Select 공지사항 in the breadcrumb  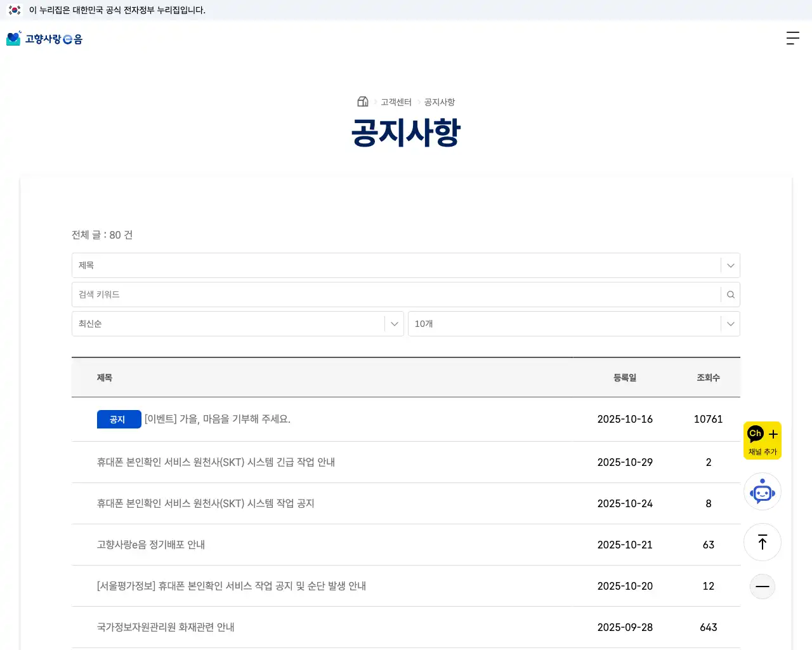[x=439, y=102]
